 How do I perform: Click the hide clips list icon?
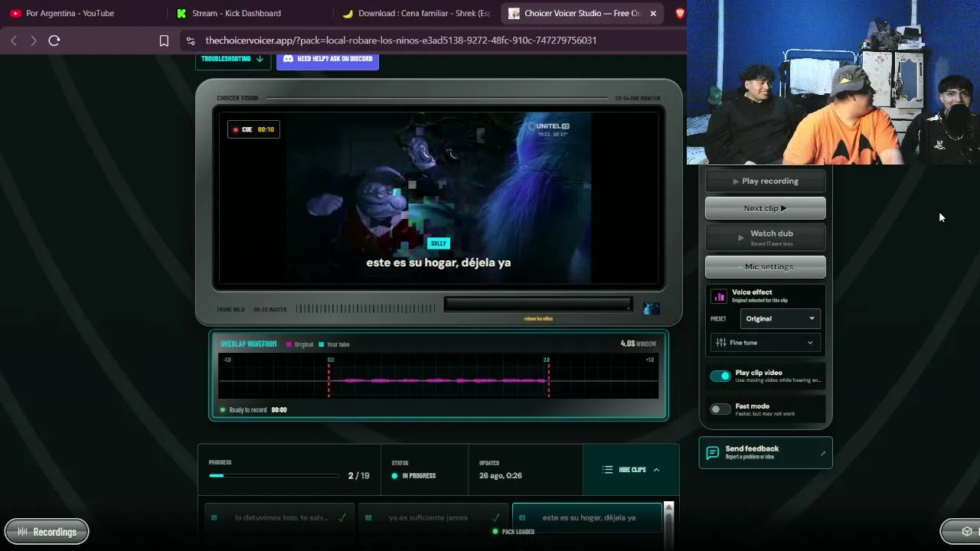[607, 470]
